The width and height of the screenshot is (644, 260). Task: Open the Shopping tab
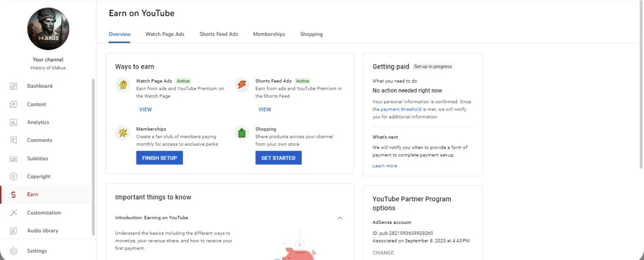point(311,34)
